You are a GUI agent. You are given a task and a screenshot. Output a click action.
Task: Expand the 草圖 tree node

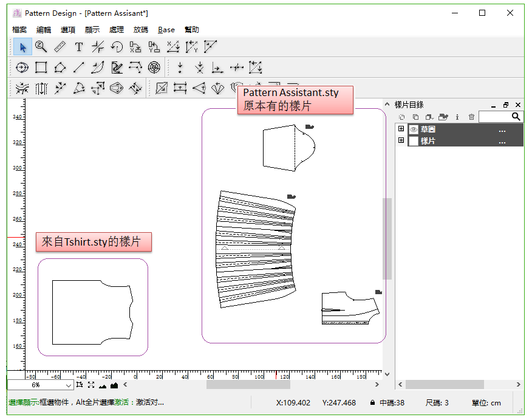[x=401, y=129]
